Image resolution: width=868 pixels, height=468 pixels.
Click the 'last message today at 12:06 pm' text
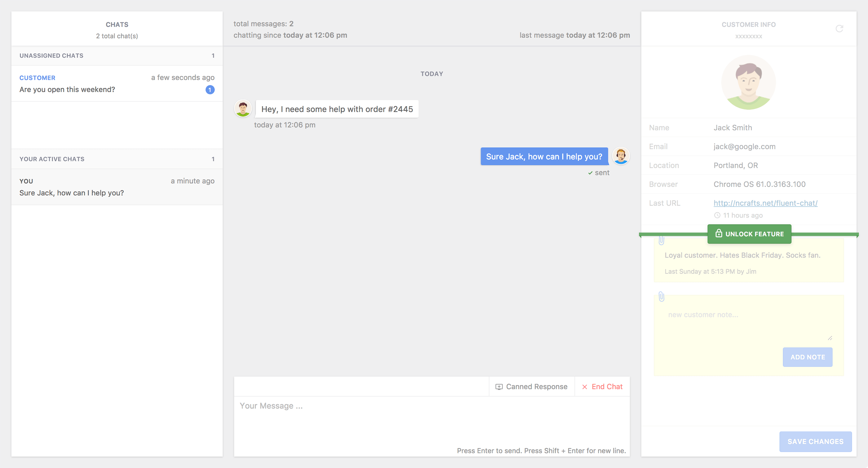coord(574,35)
